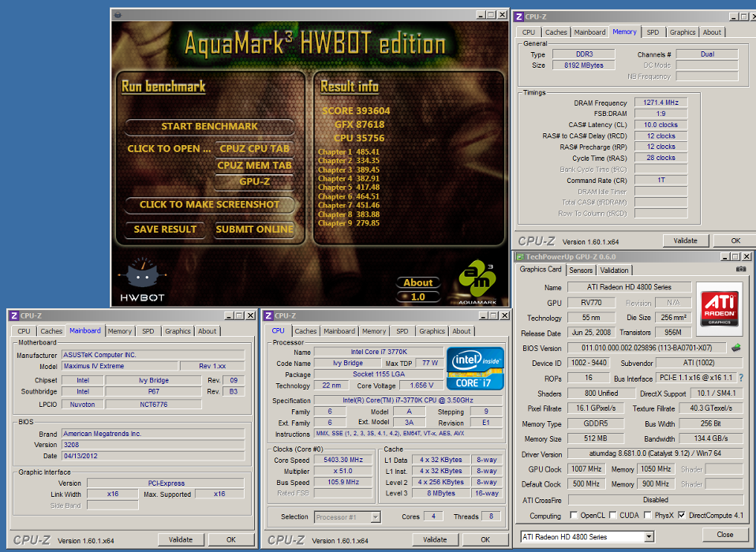Viewport: 756px width, 552px height.
Task: Click the GPU-Z title bar icon
Action: click(x=520, y=257)
